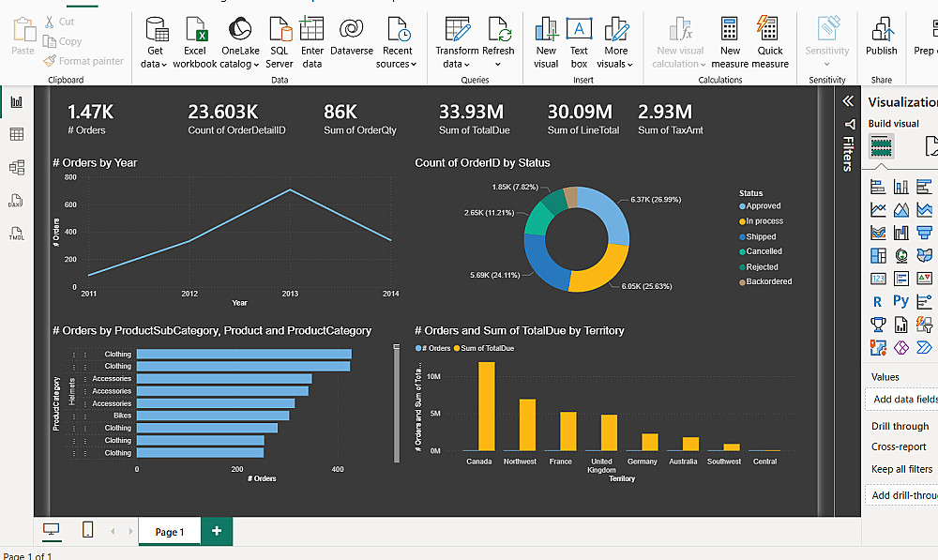Switch to mobile layout view
Viewport: 938px width, 560px height.
tap(87, 530)
